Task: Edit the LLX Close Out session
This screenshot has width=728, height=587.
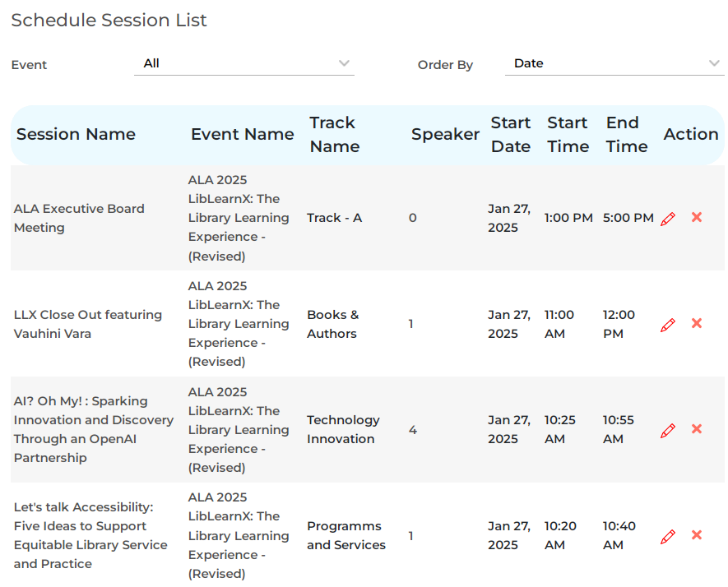Action: [668, 325]
